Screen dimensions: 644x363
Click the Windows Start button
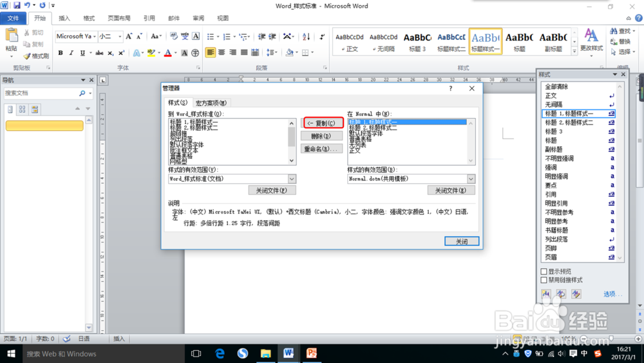(x=11, y=353)
